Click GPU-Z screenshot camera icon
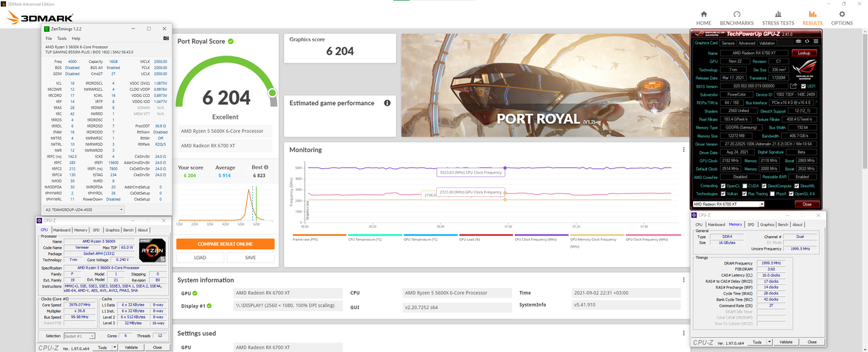868x352 pixels. click(x=799, y=43)
